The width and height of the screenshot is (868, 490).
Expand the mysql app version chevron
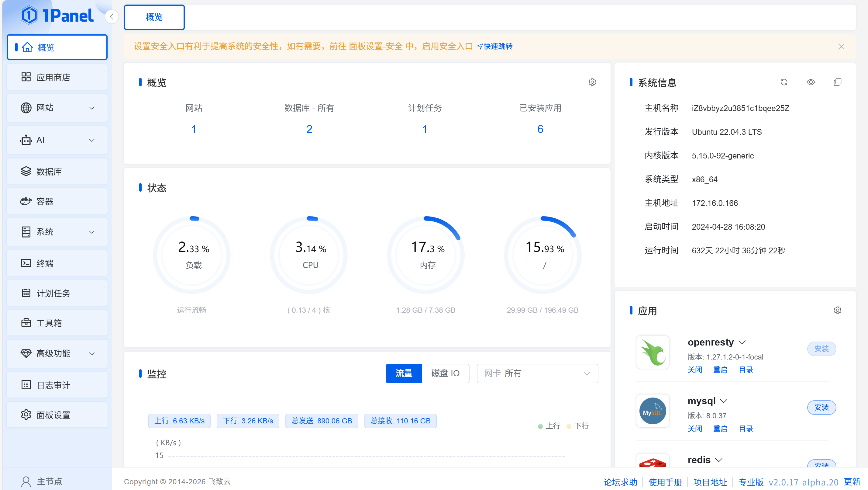[724, 401]
